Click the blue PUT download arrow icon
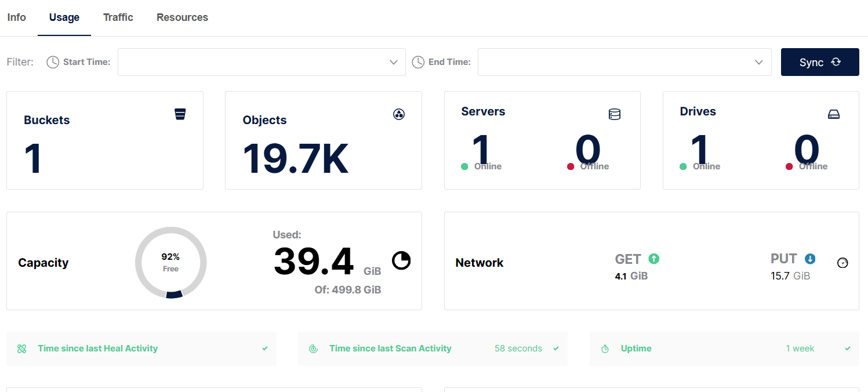 [810, 259]
